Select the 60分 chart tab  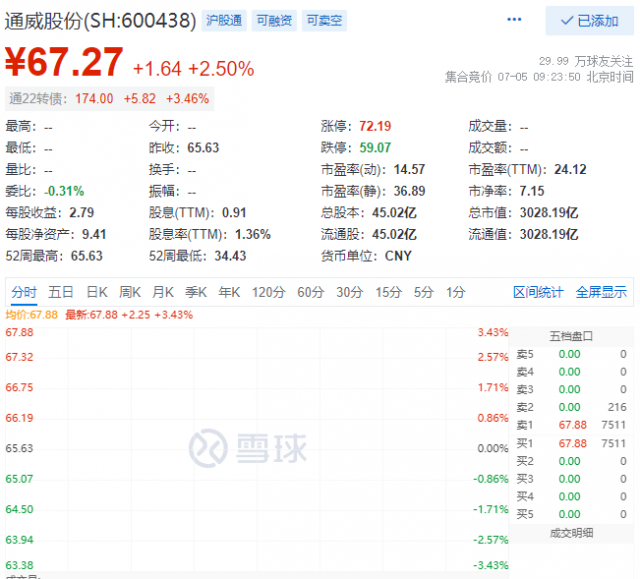click(x=311, y=292)
